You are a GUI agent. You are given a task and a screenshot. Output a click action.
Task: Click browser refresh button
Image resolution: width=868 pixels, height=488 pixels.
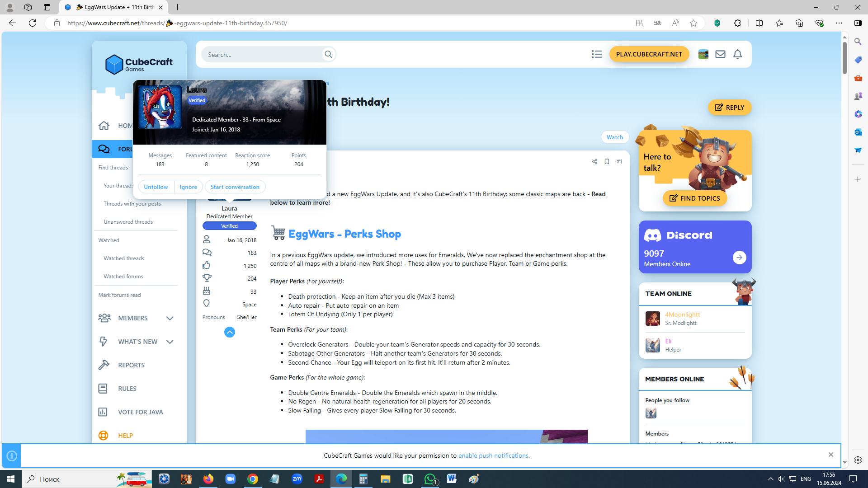point(33,23)
